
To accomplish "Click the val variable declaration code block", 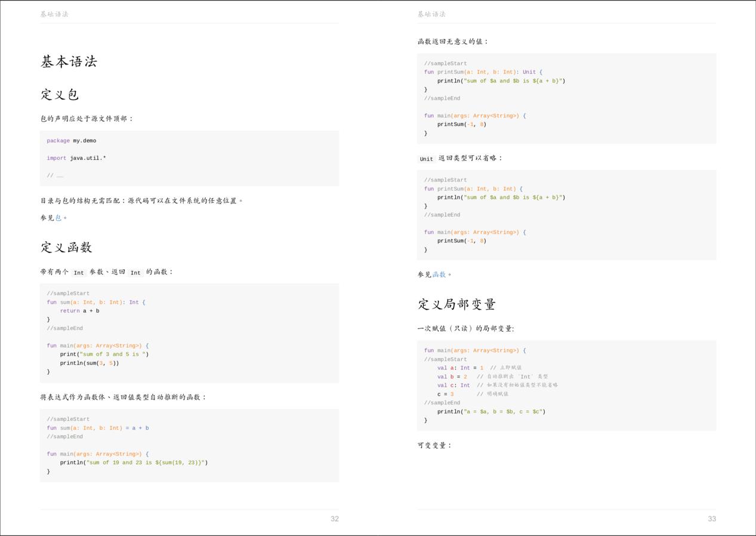I will coord(566,385).
